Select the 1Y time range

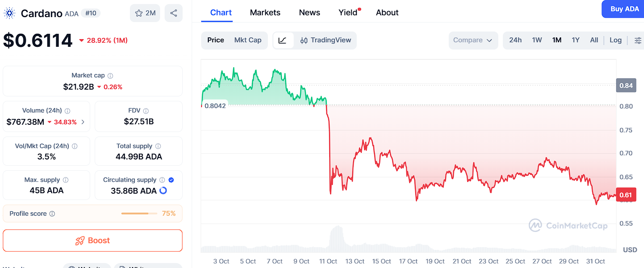[x=575, y=40]
